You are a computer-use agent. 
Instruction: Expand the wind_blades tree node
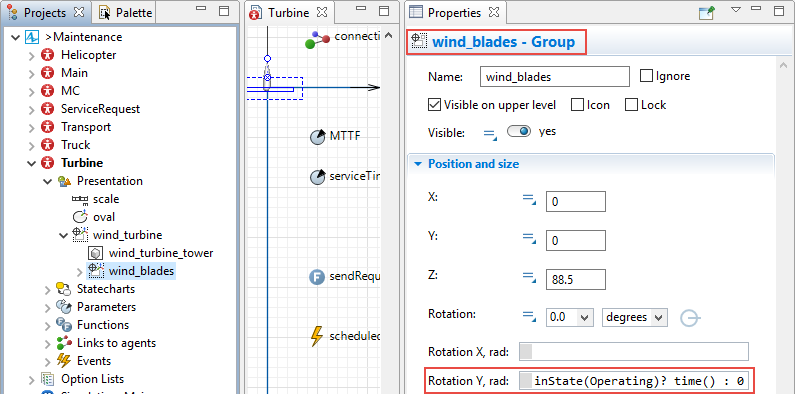[79, 272]
